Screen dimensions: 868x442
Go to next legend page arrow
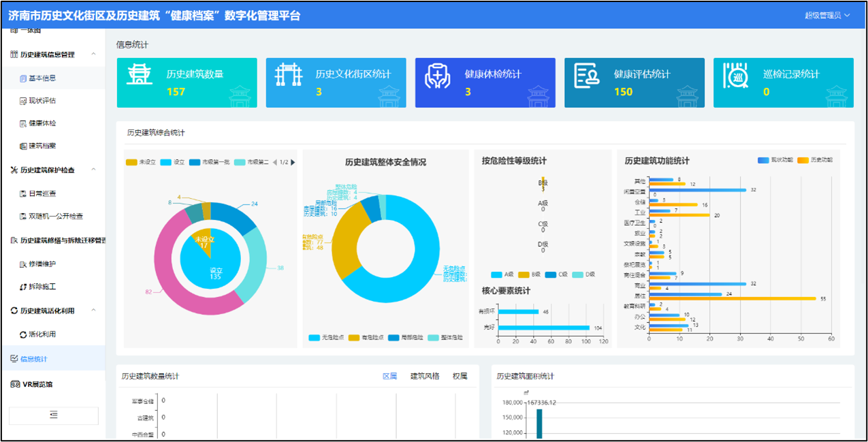(x=293, y=162)
